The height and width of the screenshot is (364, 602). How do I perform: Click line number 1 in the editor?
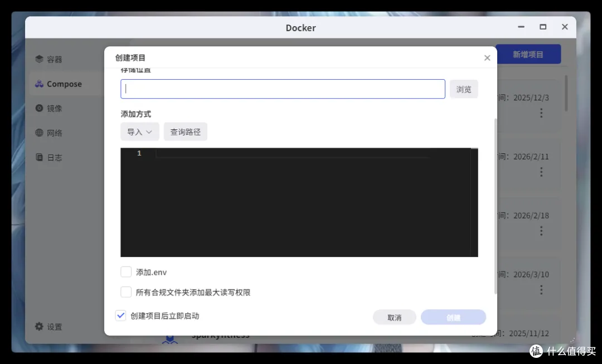click(139, 153)
